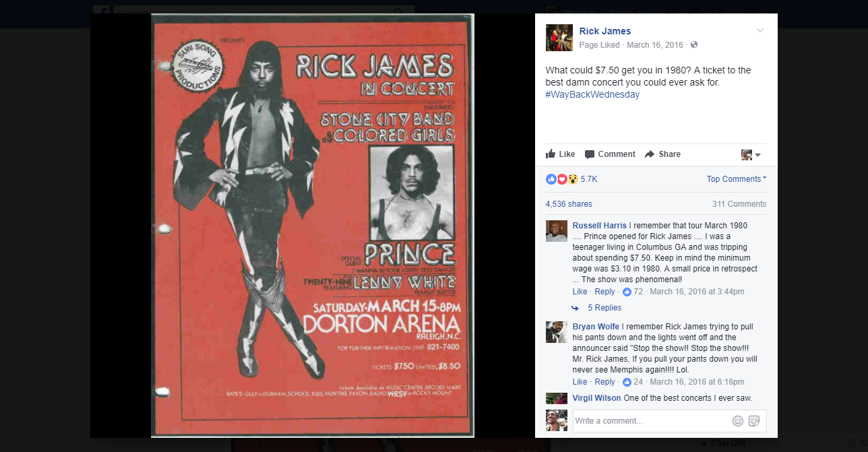Click the Comment speech bubble icon
The height and width of the screenshot is (452, 868).
[590, 154]
